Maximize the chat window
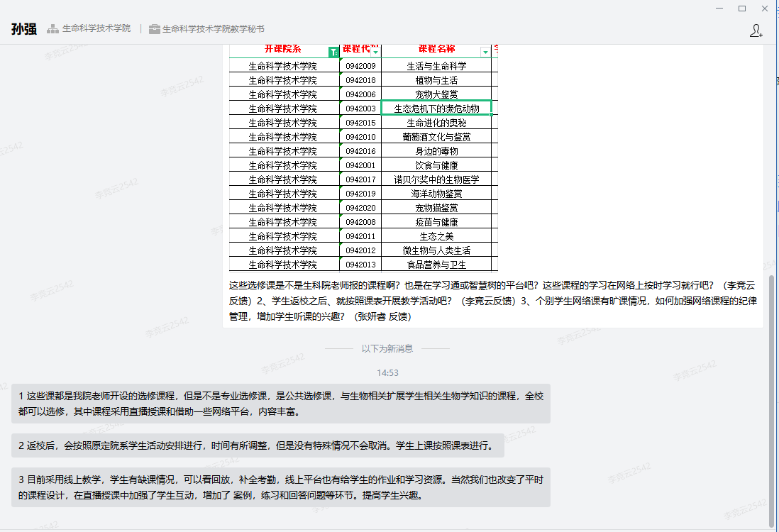Image resolution: width=779 pixels, height=532 pixels. [742, 8]
